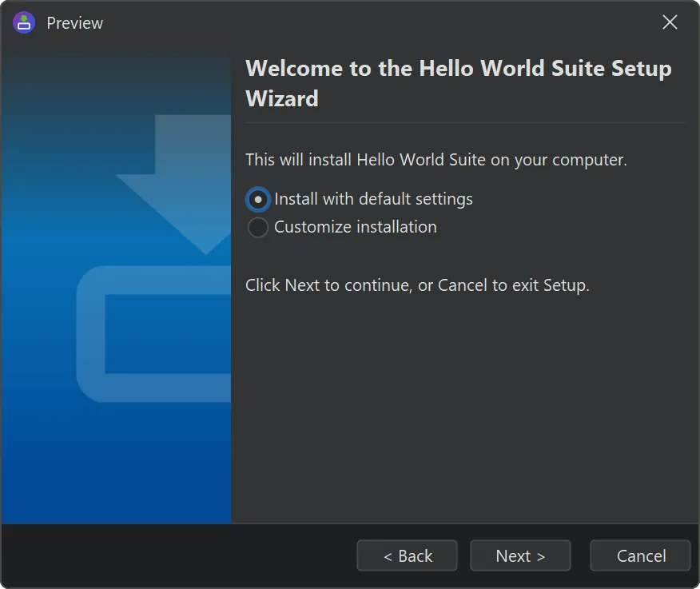Image resolution: width=700 pixels, height=589 pixels.
Task: Click the "Click Next to continue" instruction text
Action: tap(417, 285)
